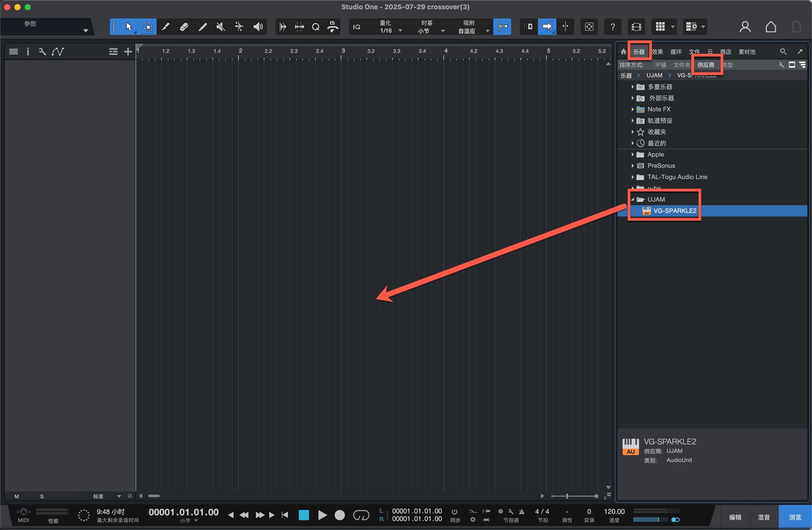Collapse the UJAM folder
The height and width of the screenshot is (530, 812).
pos(633,199)
